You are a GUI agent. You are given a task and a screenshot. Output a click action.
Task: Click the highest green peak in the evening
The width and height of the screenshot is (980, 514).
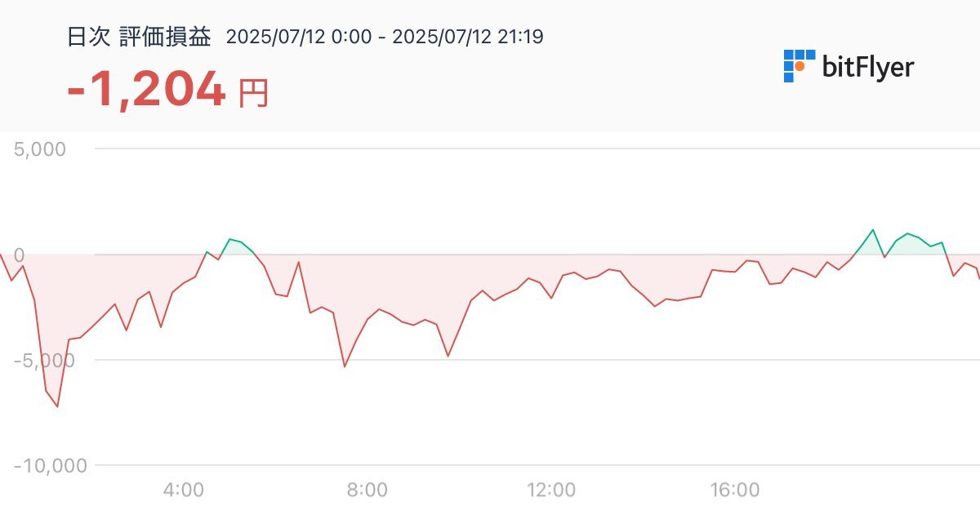coord(873,230)
